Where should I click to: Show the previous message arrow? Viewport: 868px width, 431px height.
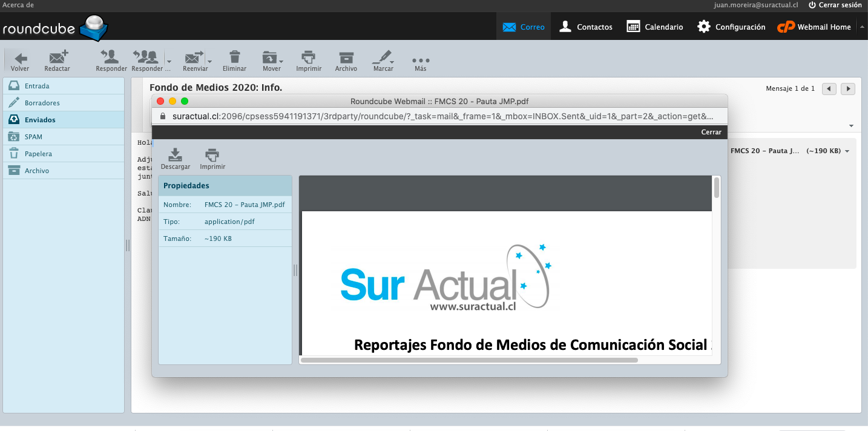coord(829,88)
